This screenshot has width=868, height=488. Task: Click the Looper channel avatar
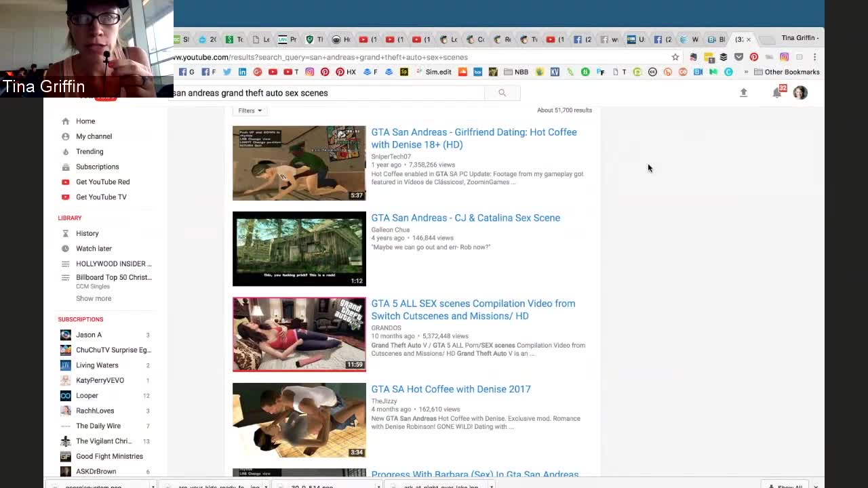pyautogui.click(x=65, y=396)
